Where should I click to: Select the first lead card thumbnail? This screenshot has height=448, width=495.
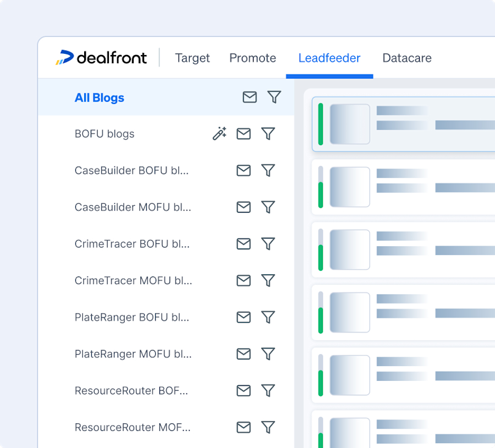click(350, 124)
